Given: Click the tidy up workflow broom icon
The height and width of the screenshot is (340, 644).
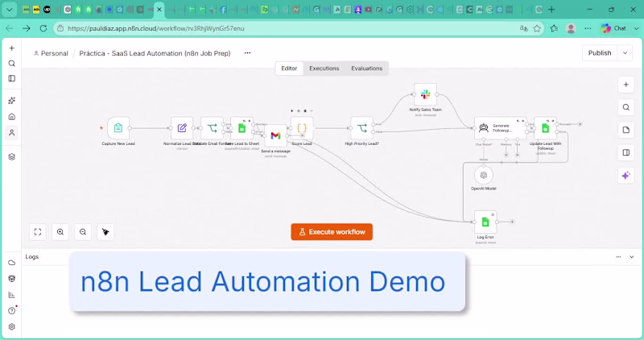Looking at the screenshot, I should pyautogui.click(x=105, y=232).
